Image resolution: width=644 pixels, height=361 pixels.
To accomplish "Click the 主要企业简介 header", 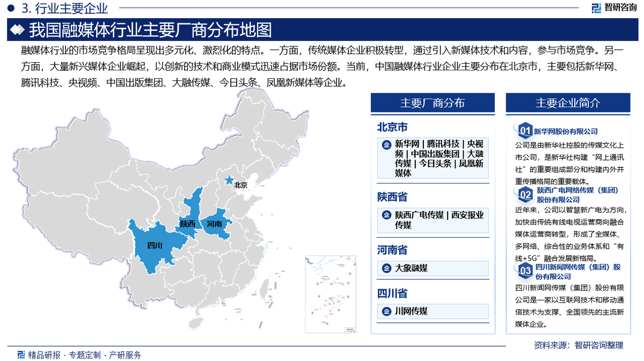I will 568,104.
